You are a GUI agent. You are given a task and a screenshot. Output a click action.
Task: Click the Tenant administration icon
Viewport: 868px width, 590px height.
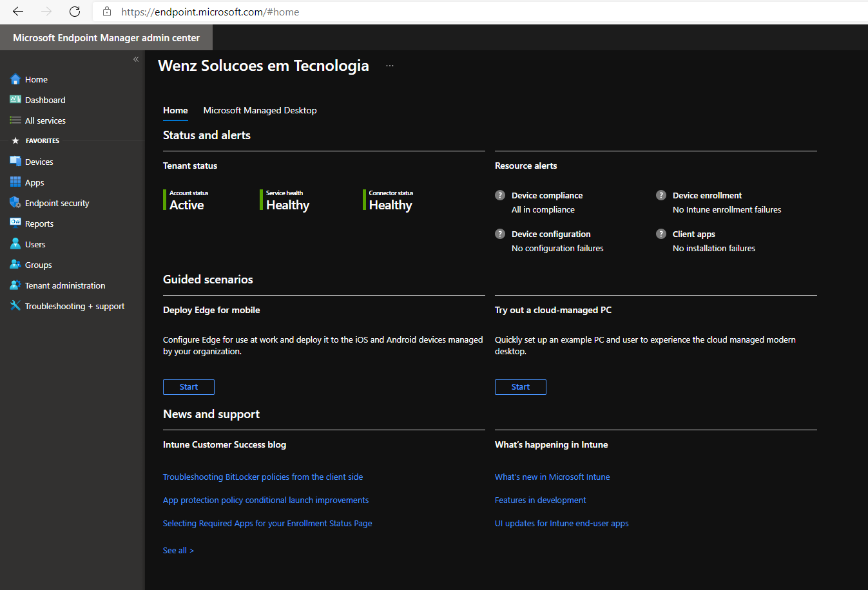point(15,285)
